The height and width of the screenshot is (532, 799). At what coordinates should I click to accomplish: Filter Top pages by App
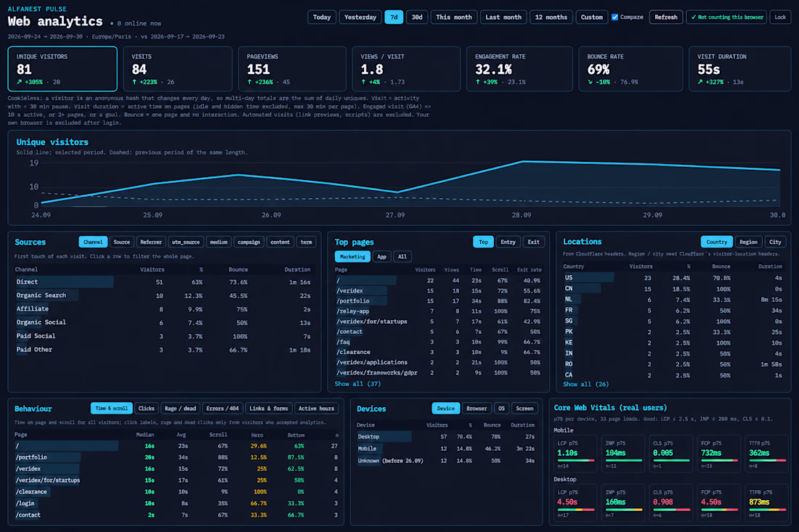tap(381, 257)
